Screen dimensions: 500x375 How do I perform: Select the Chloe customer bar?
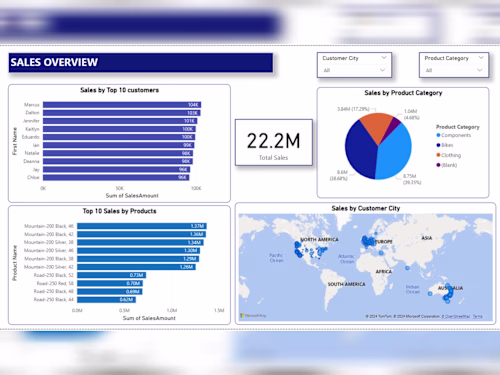116,177
